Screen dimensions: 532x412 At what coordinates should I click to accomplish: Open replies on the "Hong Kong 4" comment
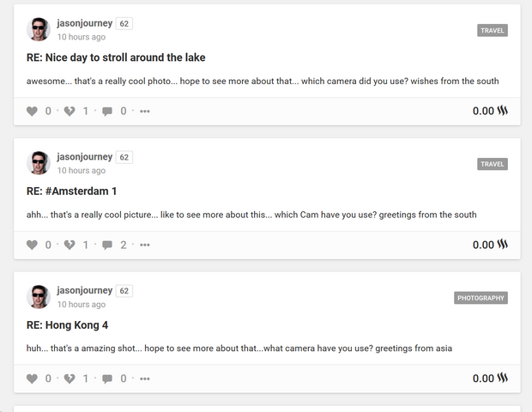pyautogui.click(x=107, y=379)
